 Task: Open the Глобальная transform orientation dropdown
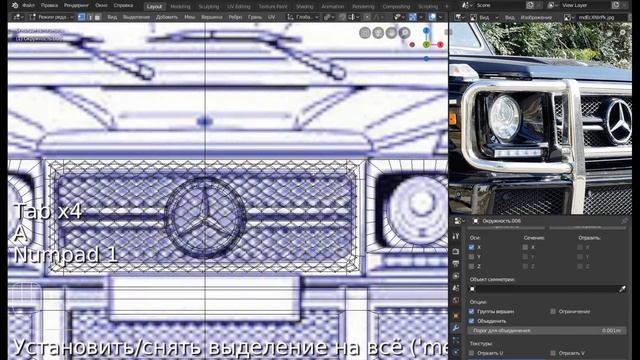point(302,17)
